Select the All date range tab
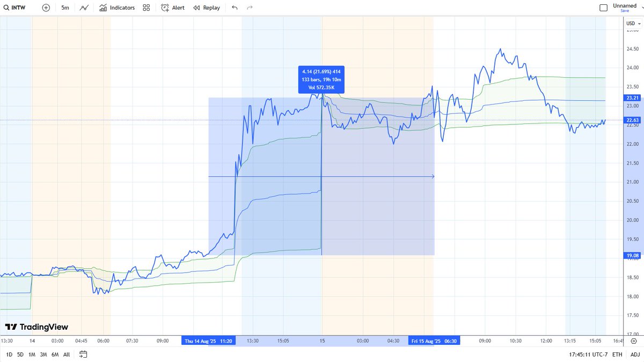 coord(67,354)
